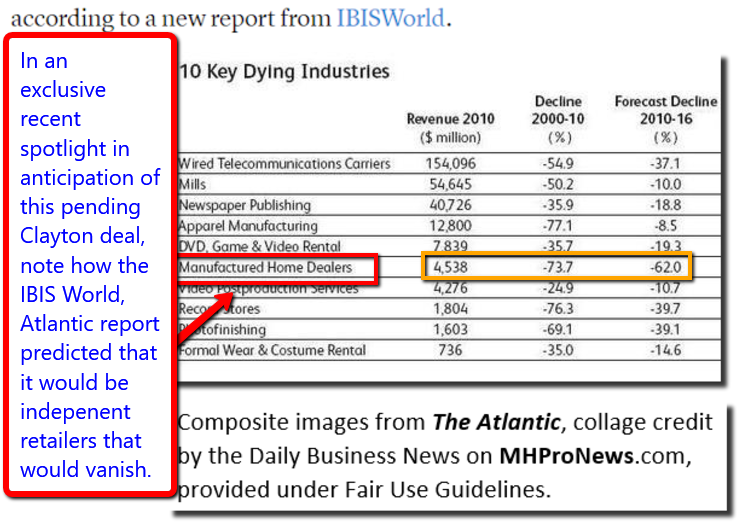Click 'Fair Use Guidelines' caption text
Viewport: 746px width, 532px height.
(x=445, y=490)
